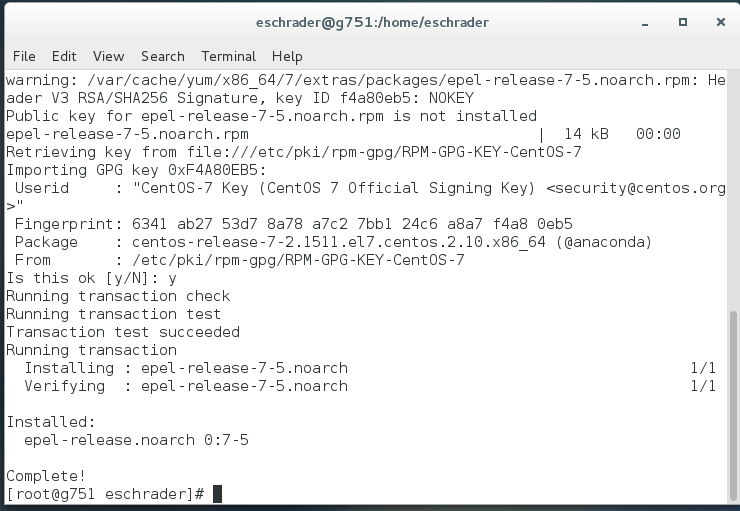740x511 pixels.
Task: Open the Help menu
Action: click(x=287, y=56)
